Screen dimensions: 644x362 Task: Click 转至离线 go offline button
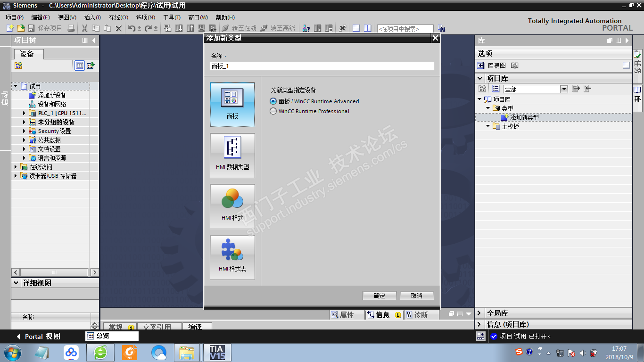[x=278, y=28]
